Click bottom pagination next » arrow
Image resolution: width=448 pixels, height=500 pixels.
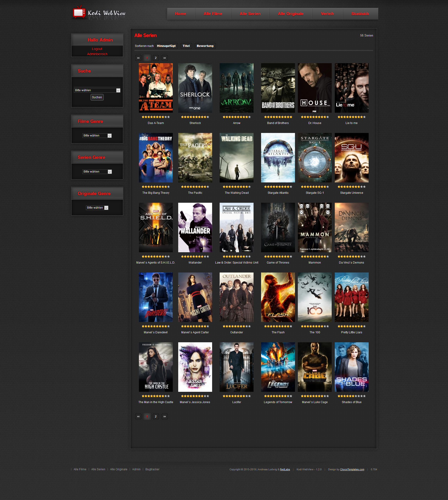point(164,417)
